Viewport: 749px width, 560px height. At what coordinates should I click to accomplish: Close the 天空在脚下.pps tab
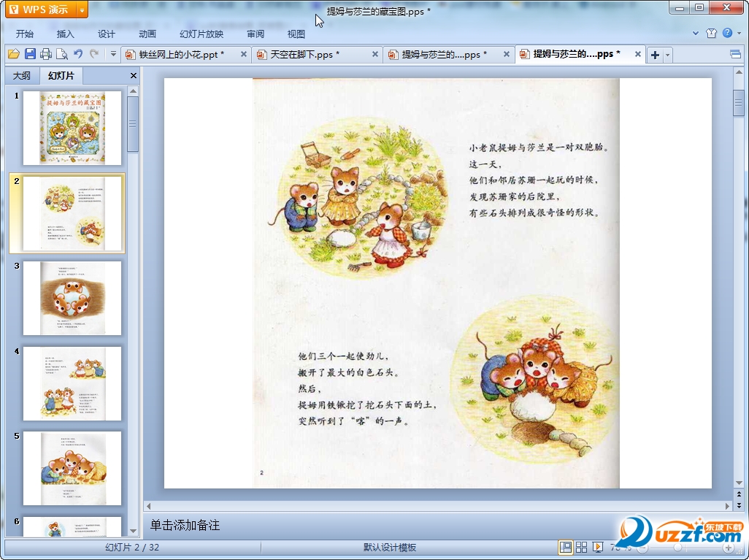tap(375, 55)
